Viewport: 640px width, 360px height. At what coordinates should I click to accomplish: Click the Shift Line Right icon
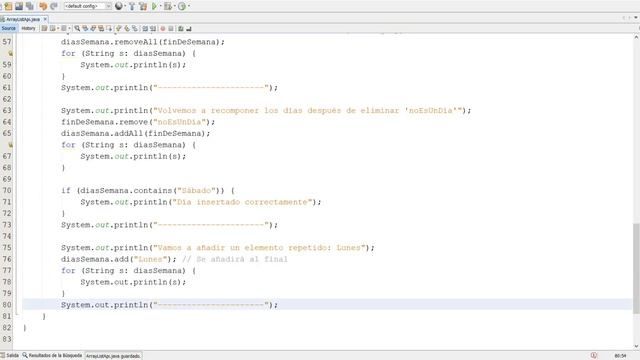click(x=153, y=28)
